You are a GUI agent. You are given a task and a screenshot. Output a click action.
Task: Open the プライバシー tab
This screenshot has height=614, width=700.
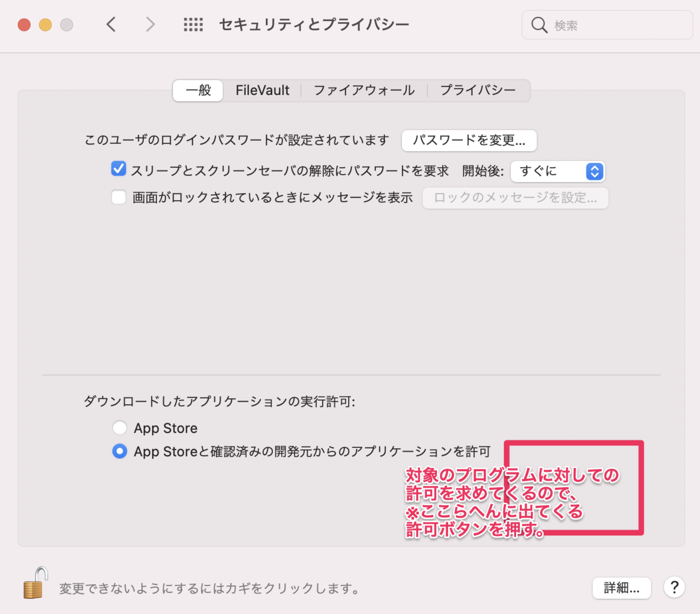478,91
